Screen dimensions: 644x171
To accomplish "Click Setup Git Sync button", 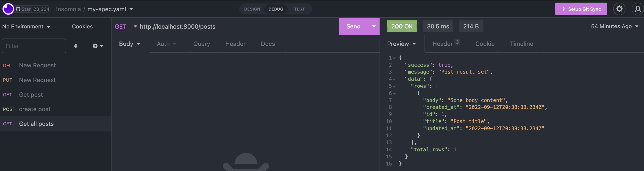I will tap(581, 9).
